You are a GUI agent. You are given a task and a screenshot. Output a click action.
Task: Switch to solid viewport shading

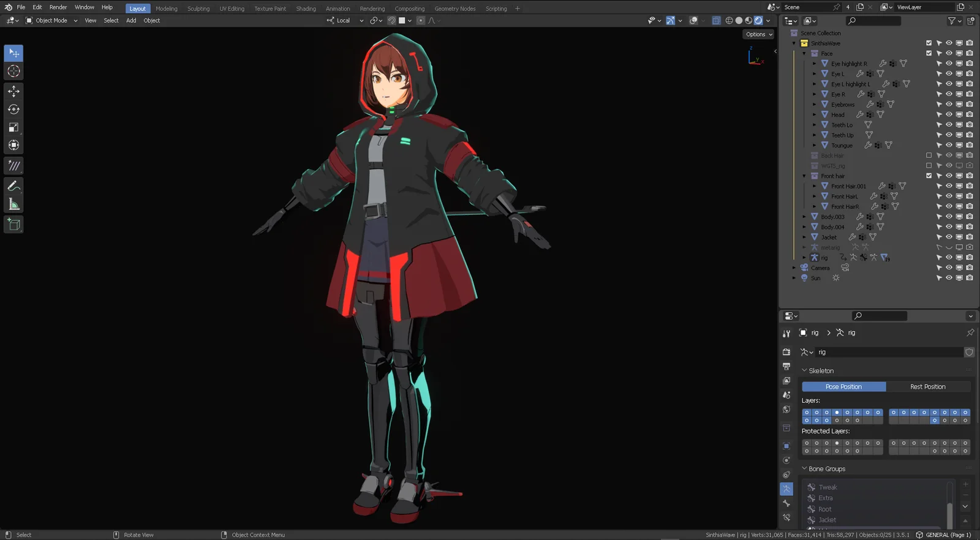pos(739,20)
